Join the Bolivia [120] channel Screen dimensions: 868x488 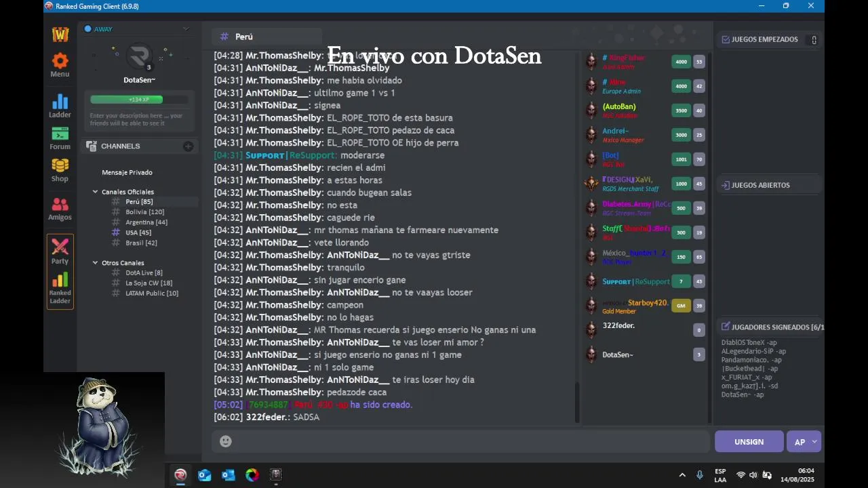[144, 212]
